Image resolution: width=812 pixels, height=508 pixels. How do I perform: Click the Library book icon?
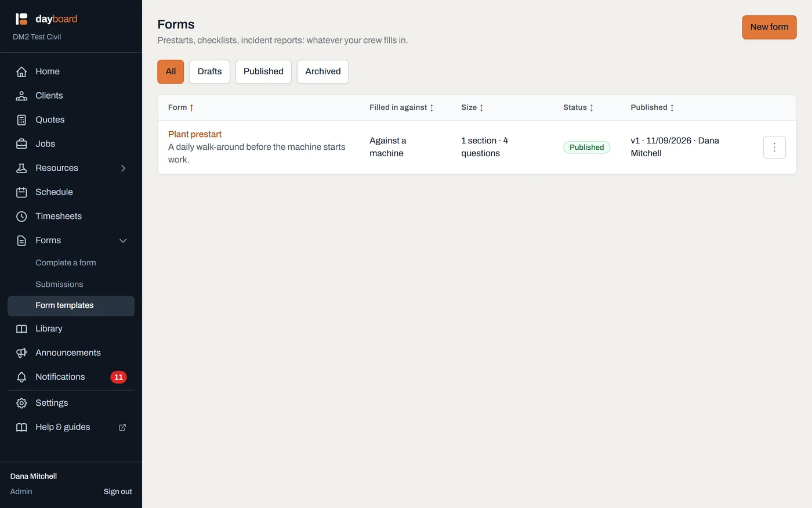[x=21, y=329]
